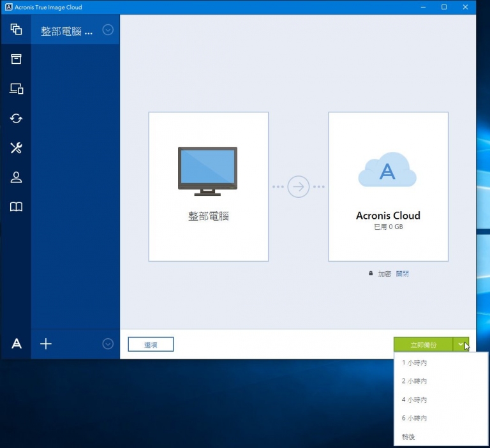Select 1 小時內 from delay menu

(441, 362)
